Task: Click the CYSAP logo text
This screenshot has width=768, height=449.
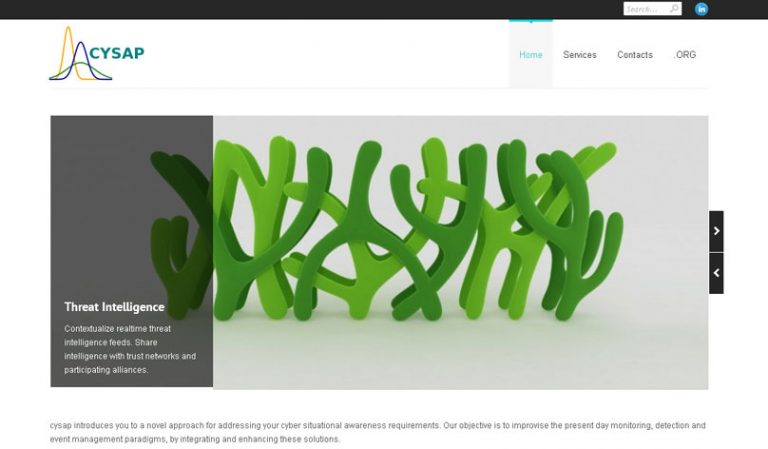Action: 117,53
